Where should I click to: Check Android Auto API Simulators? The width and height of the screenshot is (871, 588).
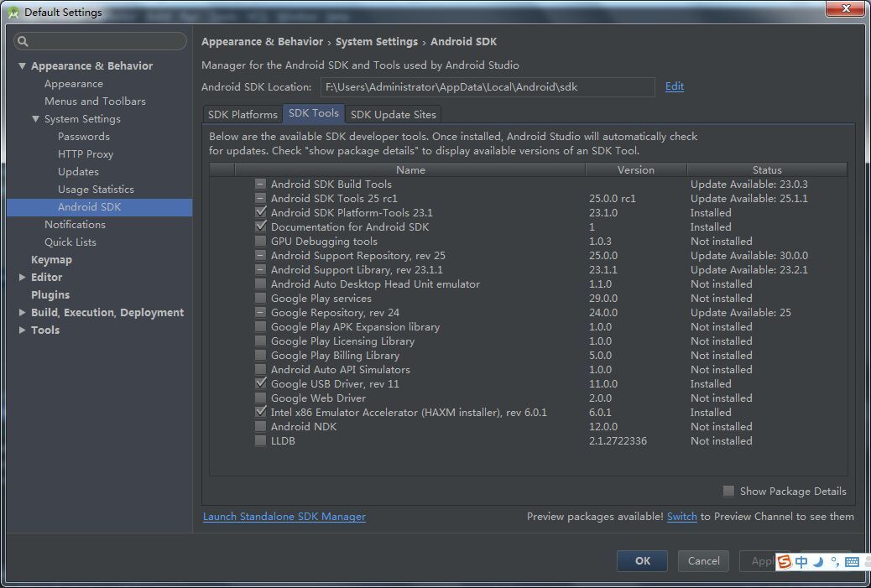(260, 370)
